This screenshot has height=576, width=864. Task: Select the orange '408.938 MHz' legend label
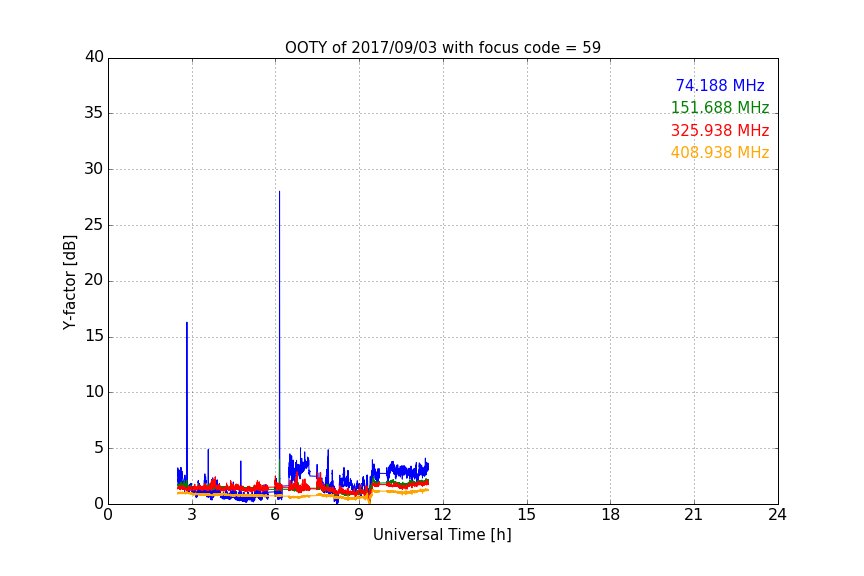[x=720, y=153]
